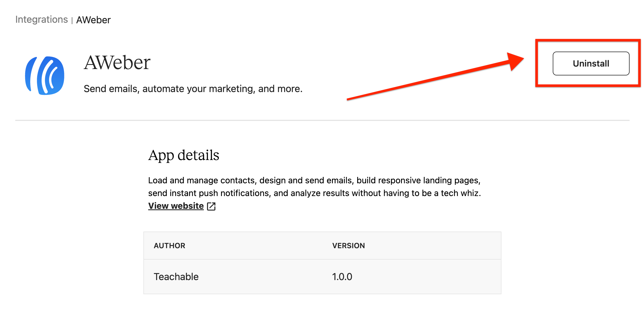Image resolution: width=644 pixels, height=325 pixels.
Task: Click the App details heading
Action: pos(184,155)
